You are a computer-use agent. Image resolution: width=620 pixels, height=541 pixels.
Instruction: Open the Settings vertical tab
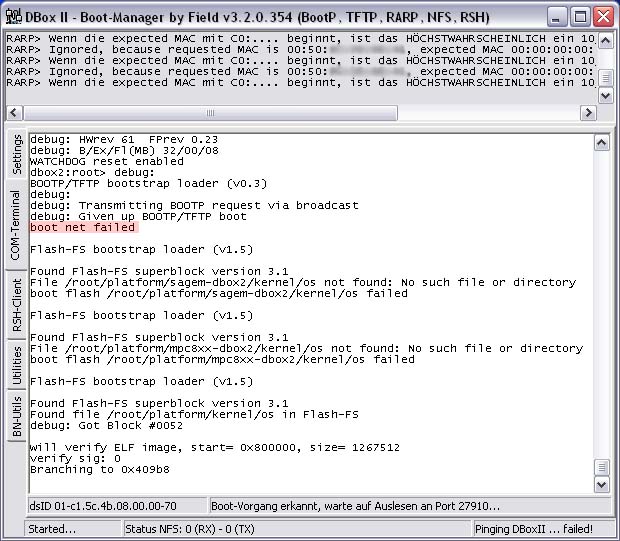(16, 154)
